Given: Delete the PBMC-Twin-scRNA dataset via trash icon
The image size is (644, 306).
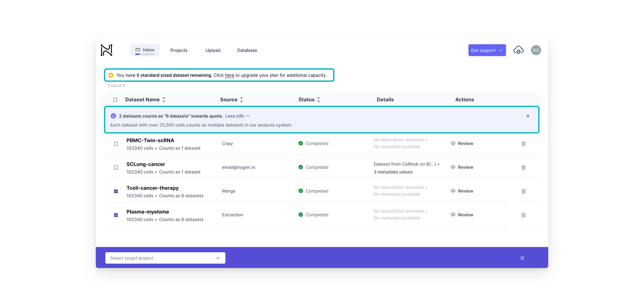Looking at the screenshot, I should coord(523,144).
